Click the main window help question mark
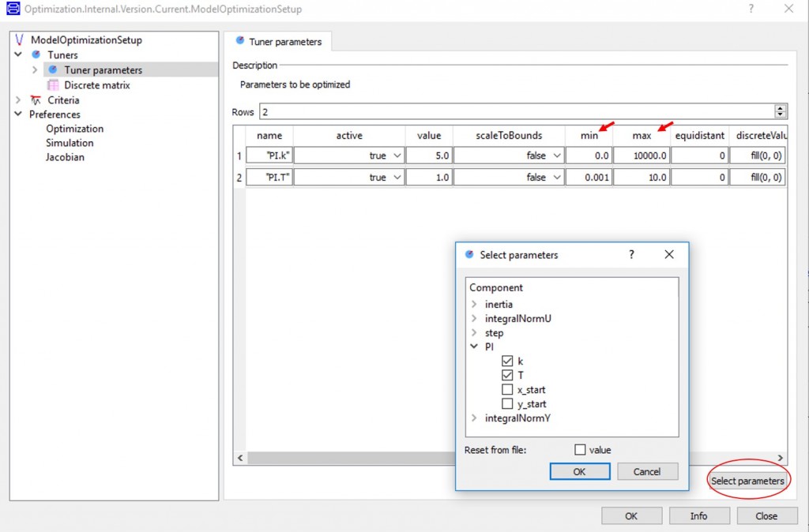This screenshot has width=809, height=532. coord(751,9)
